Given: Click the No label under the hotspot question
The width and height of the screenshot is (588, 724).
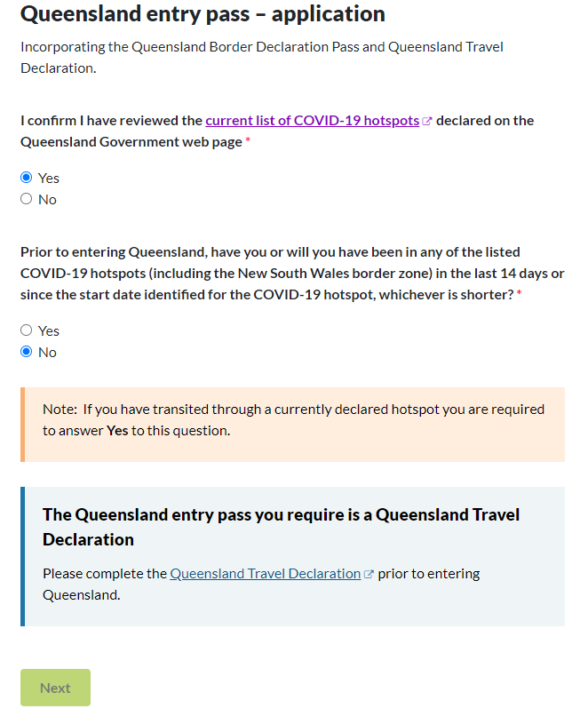Looking at the screenshot, I should pyautogui.click(x=46, y=351).
